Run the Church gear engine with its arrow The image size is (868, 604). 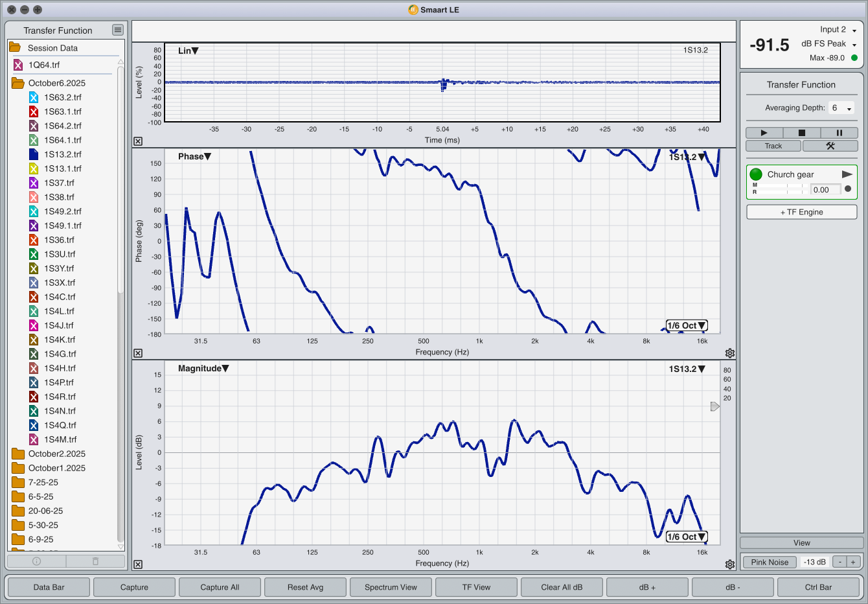point(847,174)
